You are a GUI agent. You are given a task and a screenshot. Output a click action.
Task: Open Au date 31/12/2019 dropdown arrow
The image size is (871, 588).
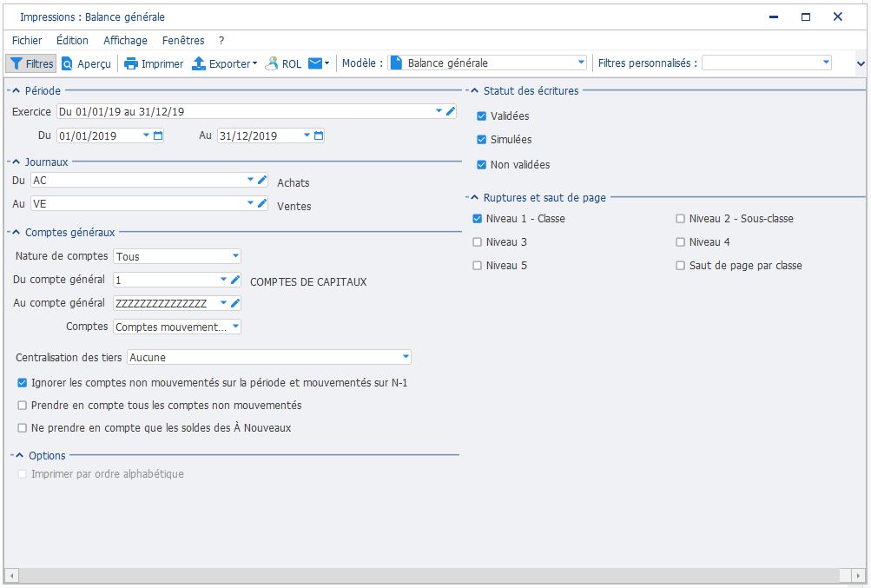click(307, 135)
